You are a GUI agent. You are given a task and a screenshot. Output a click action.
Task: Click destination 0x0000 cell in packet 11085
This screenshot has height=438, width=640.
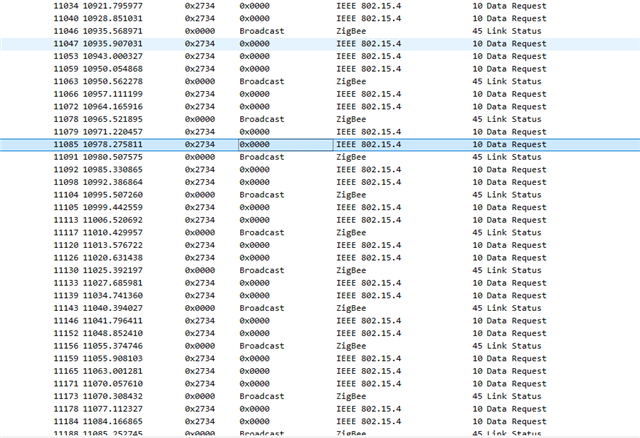coord(286,145)
